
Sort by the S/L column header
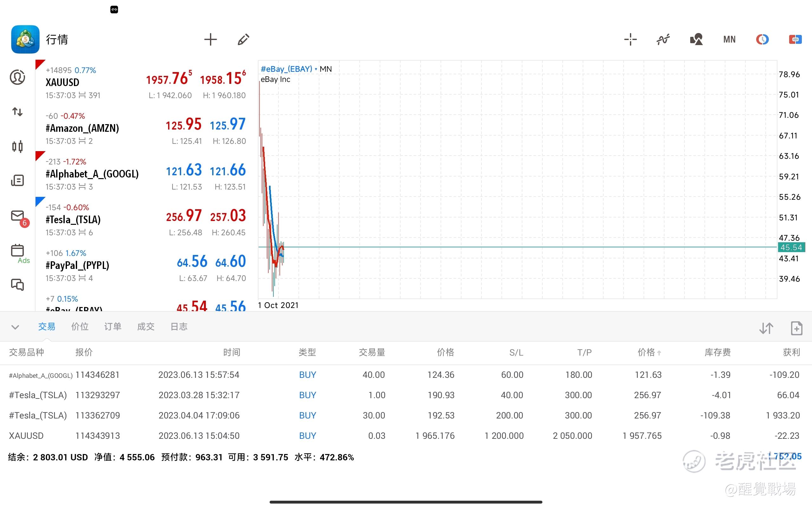pos(516,352)
